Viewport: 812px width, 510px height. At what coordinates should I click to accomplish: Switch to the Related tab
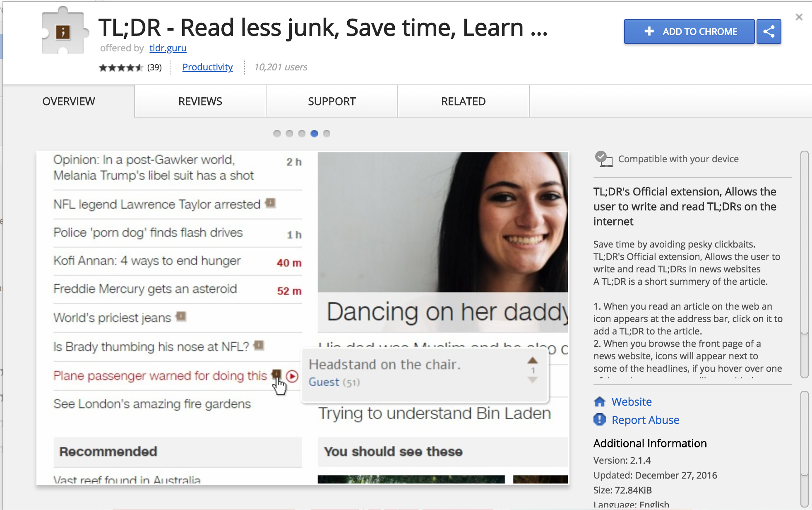(463, 101)
